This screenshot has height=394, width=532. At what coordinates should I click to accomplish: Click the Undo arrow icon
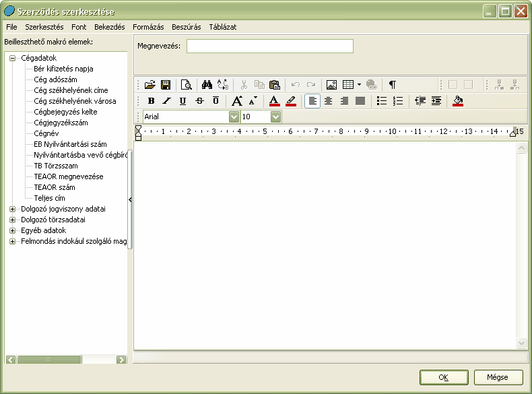[295, 84]
